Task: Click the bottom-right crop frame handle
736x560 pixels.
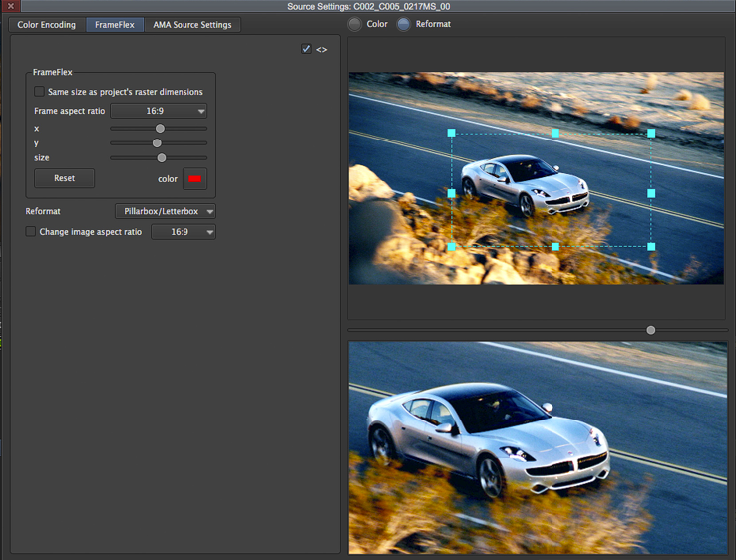Action: (652, 246)
